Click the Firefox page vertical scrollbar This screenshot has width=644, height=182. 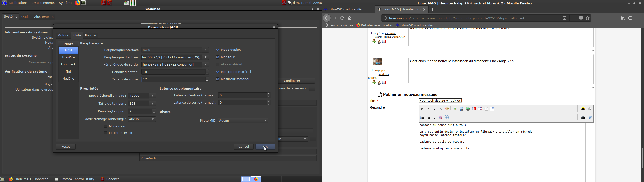642,158
